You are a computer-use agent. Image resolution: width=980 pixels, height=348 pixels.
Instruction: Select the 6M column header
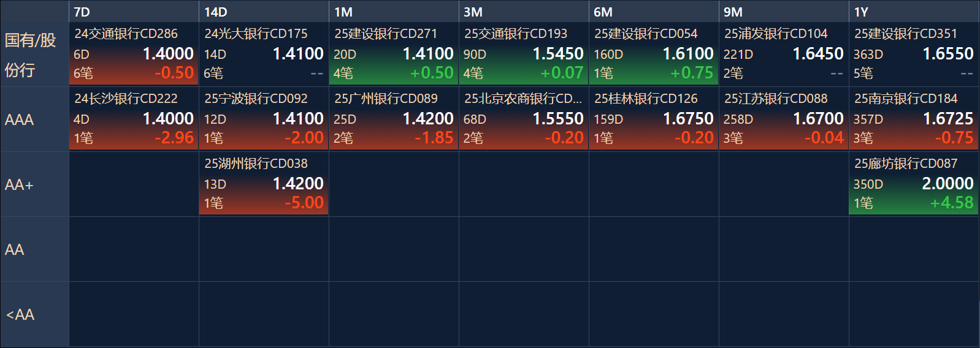coord(654,12)
